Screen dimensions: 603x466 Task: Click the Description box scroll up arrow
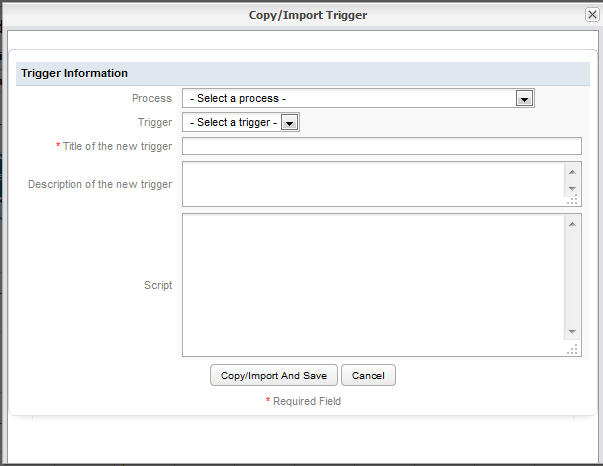[x=572, y=169]
